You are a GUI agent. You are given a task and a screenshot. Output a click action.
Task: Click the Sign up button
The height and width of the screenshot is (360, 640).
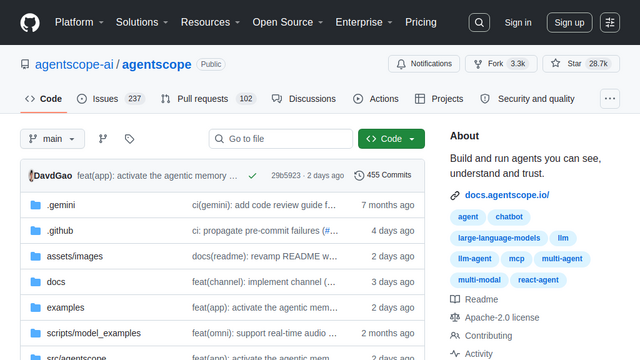click(x=569, y=22)
